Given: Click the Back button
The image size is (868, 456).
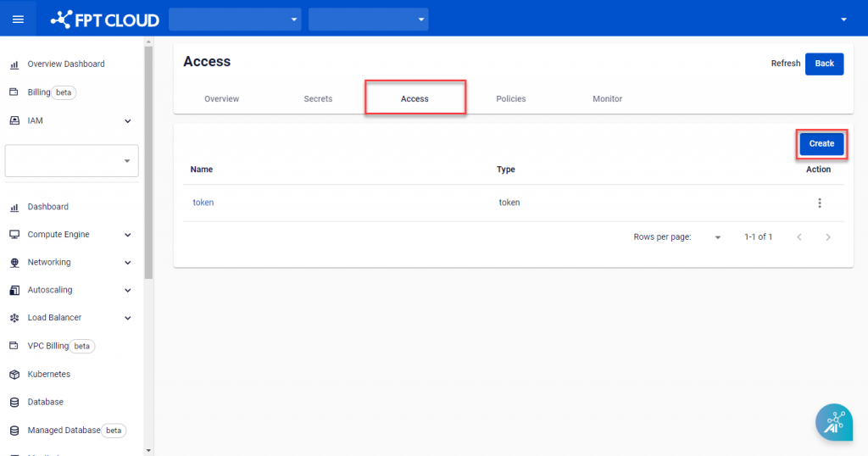Looking at the screenshot, I should click(x=824, y=64).
